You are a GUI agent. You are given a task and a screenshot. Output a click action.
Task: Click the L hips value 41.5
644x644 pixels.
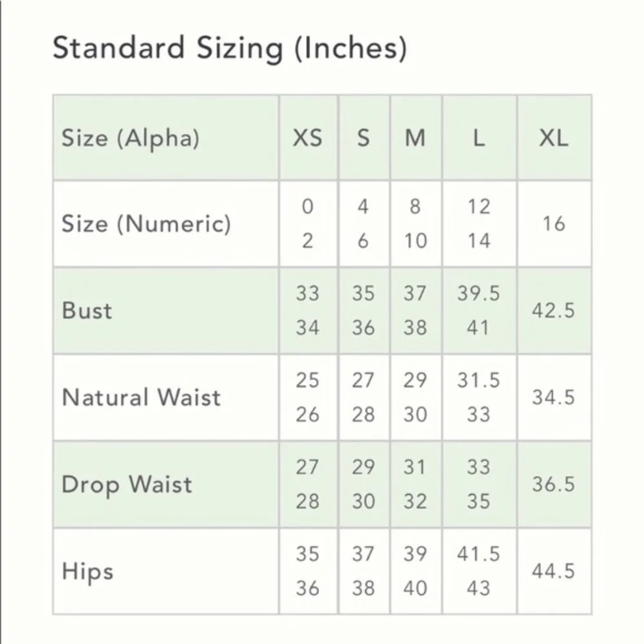(x=479, y=554)
